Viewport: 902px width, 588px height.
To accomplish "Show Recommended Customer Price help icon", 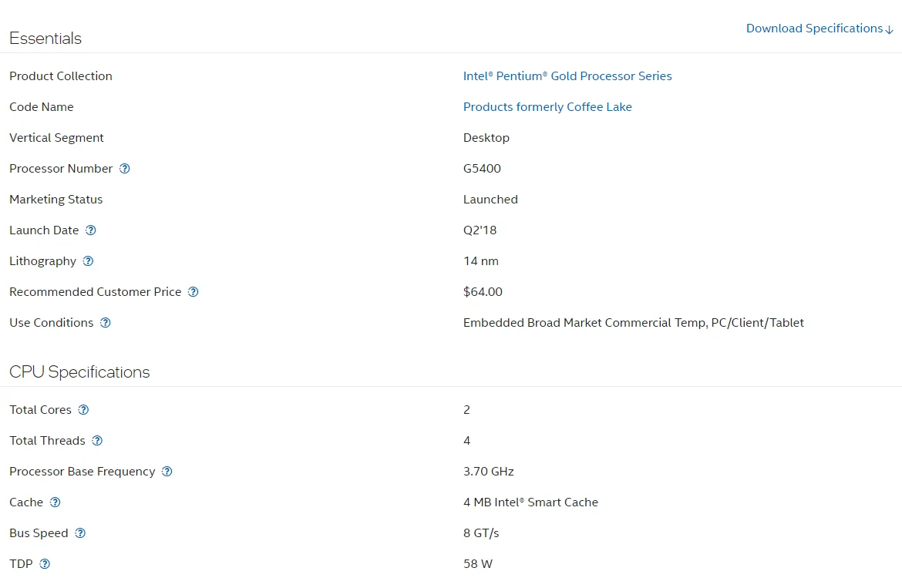I will [x=194, y=292].
